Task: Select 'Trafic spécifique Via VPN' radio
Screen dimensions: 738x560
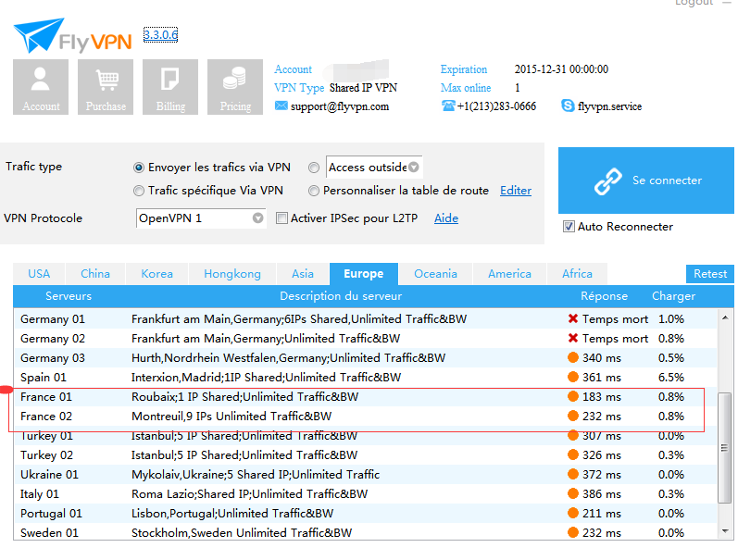Action: pyautogui.click(x=138, y=191)
